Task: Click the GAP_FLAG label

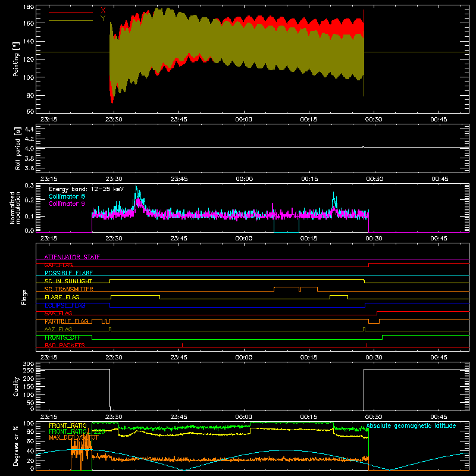Action: [x=58, y=265]
